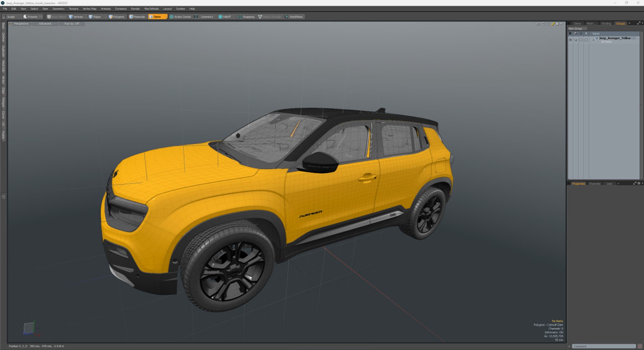Open the Dynamics menu
This screenshot has height=350, width=644.
[x=121, y=9]
